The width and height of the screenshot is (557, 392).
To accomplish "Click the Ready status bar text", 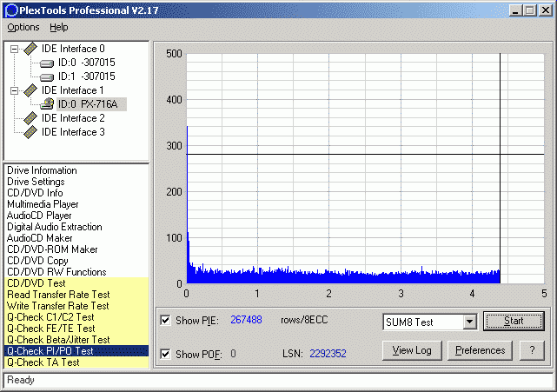I will click(21, 380).
